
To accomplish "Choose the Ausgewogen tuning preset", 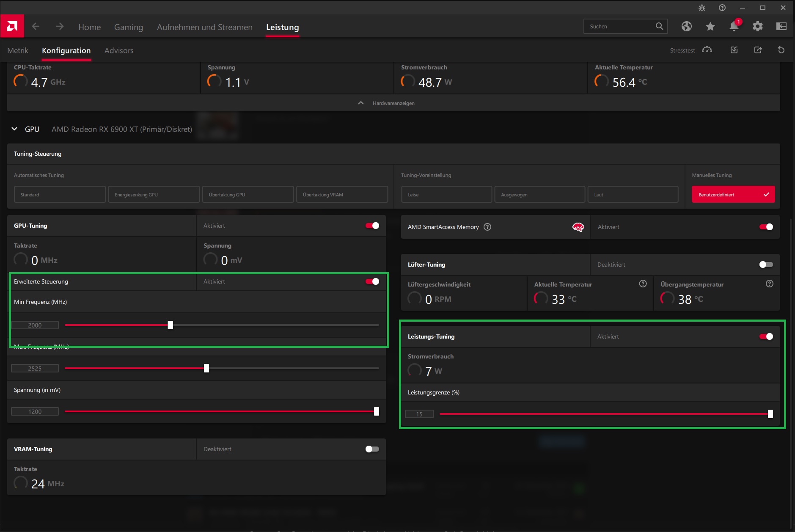I will click(x=540, y=194).
